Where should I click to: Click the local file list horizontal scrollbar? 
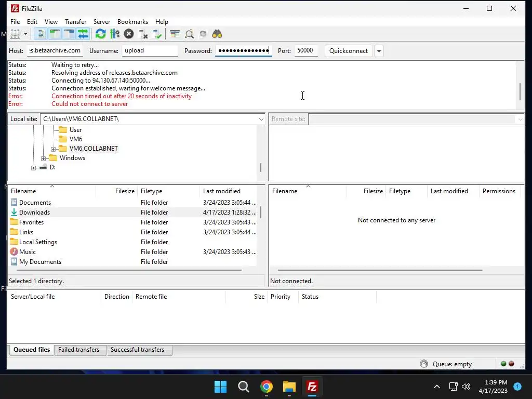pyautogui.click(x=129, y=270)
